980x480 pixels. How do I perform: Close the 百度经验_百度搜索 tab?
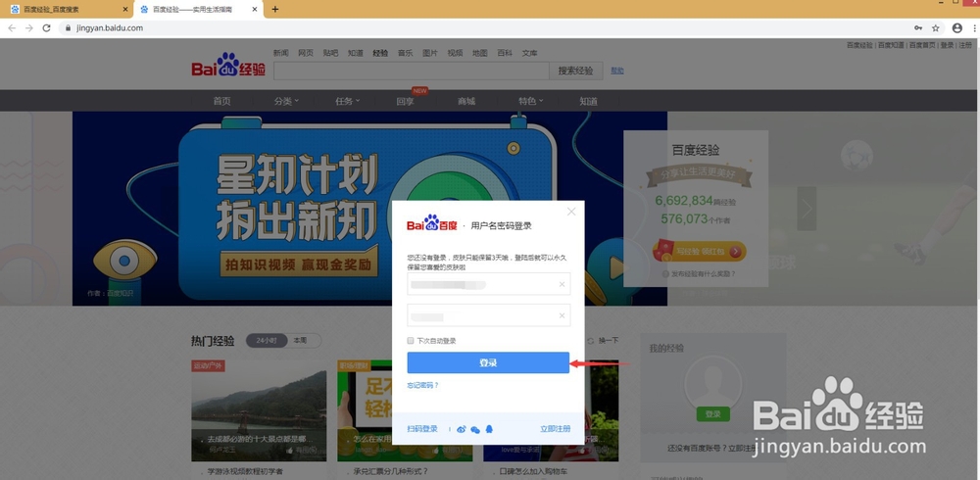pos(125,10)
